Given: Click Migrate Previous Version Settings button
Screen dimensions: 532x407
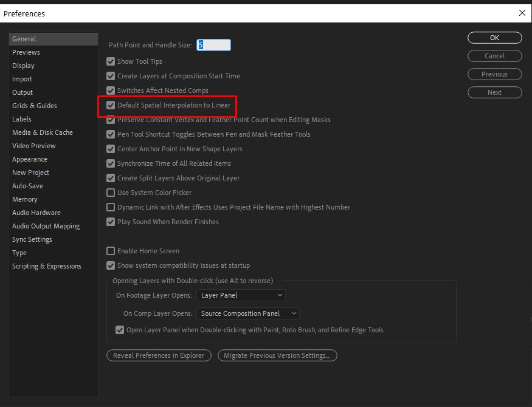Looking at the screenshot, I should [277, 355].
